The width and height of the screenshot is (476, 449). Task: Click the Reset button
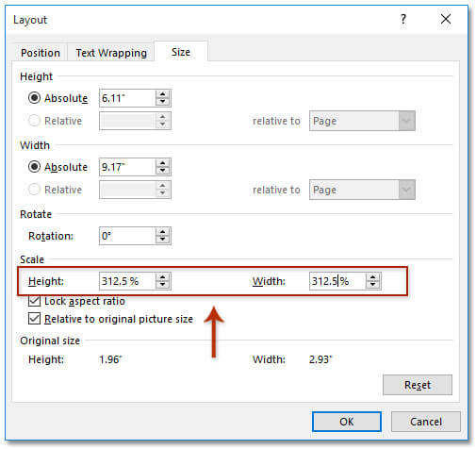tap(418, 385)
